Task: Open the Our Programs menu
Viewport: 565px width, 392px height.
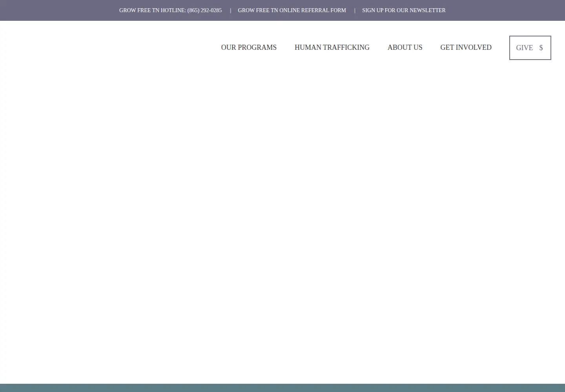Action: point(249,47)
